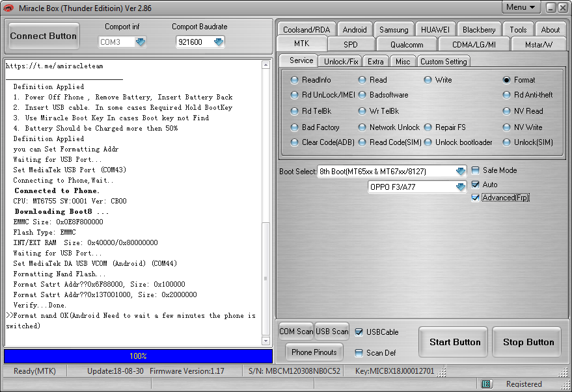Open Phone Pinouts

(314, 352)
